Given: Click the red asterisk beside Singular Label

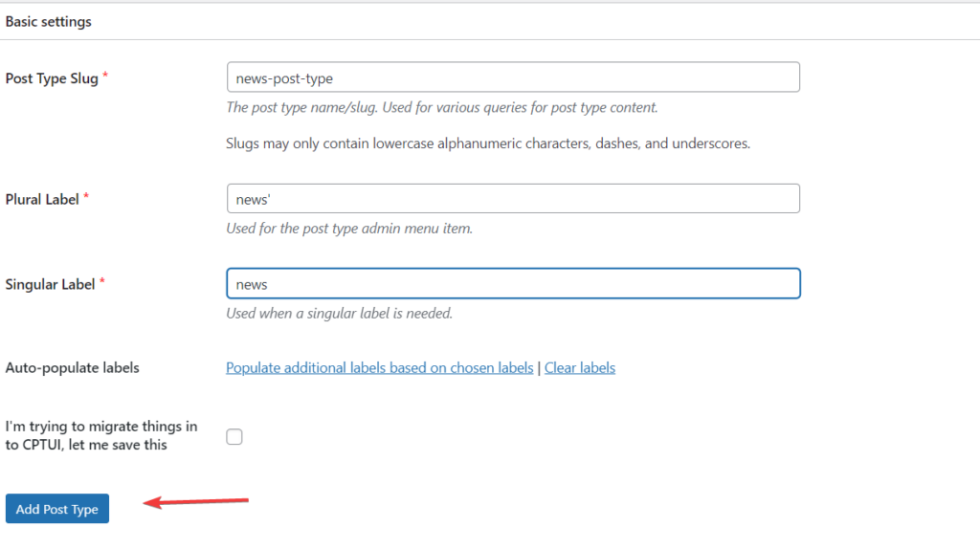Looking at the screenshot, I should (102, 282).
